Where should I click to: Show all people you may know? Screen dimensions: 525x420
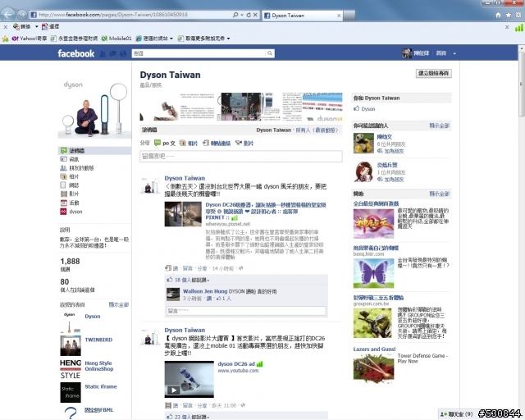point(440,126)
